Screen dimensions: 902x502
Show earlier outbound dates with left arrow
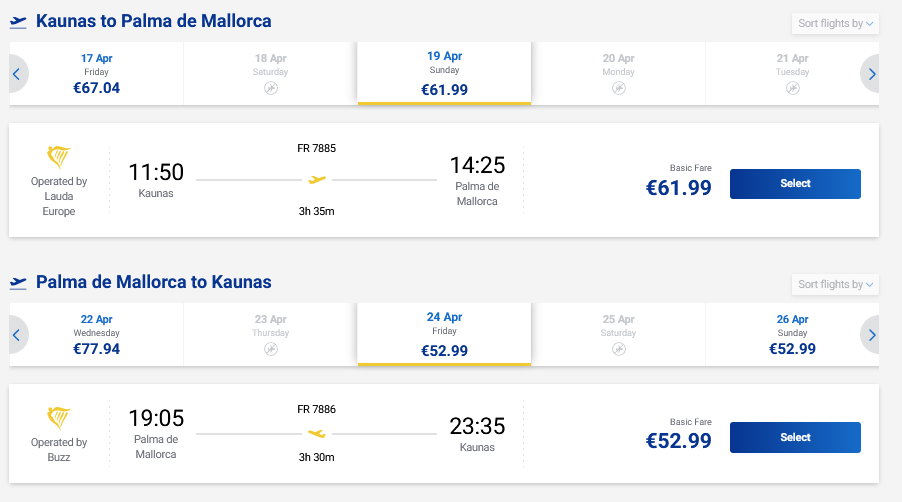point(16,74)
